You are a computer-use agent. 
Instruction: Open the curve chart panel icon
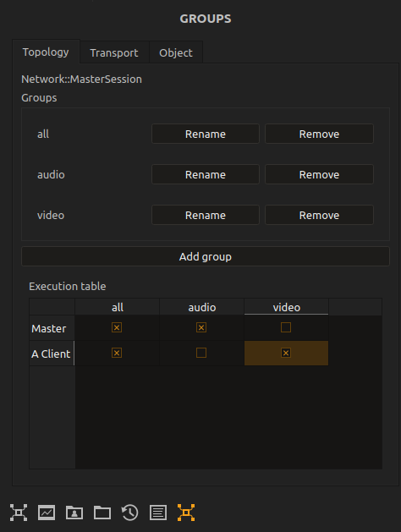(x=47, y=513)
